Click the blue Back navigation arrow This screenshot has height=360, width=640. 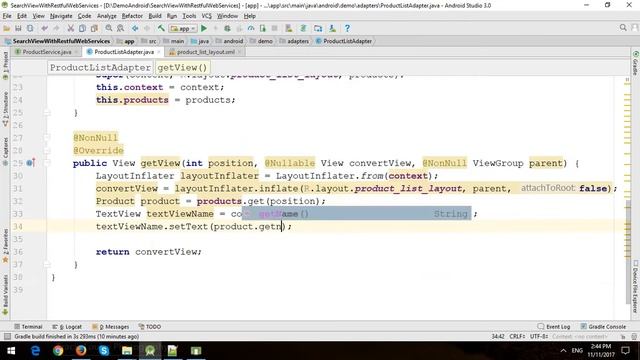[135, 28]
